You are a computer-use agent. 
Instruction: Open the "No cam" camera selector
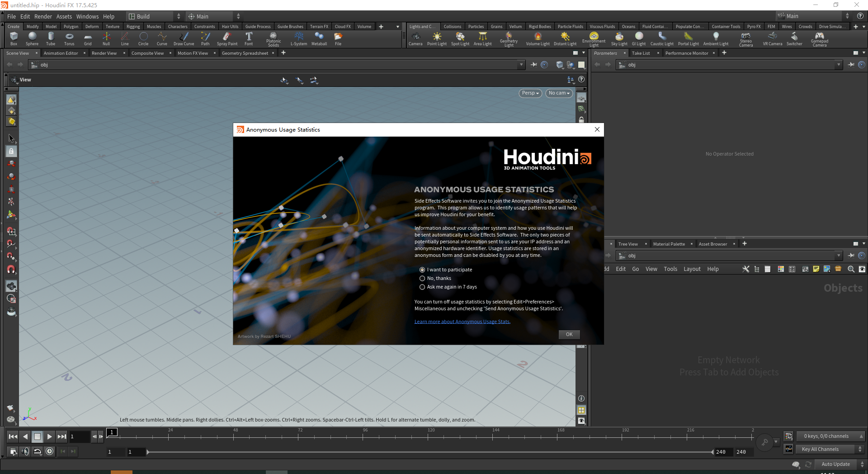(x=559, y=93)
